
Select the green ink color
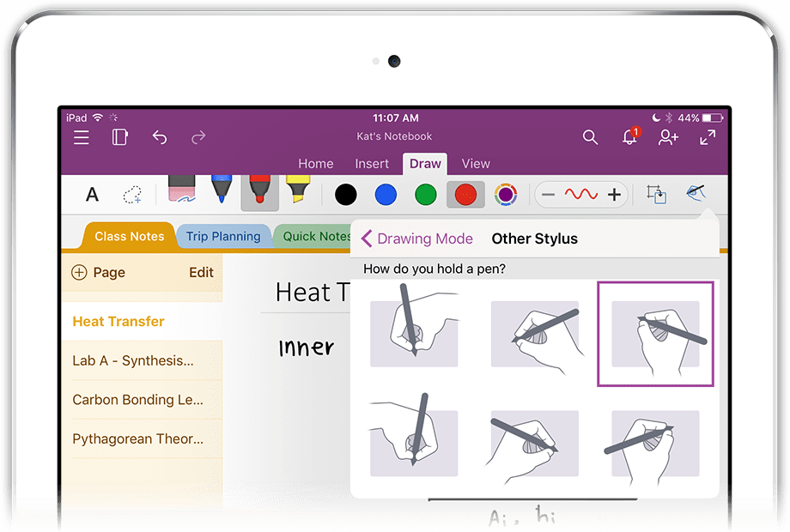click(x=425, y=195)
